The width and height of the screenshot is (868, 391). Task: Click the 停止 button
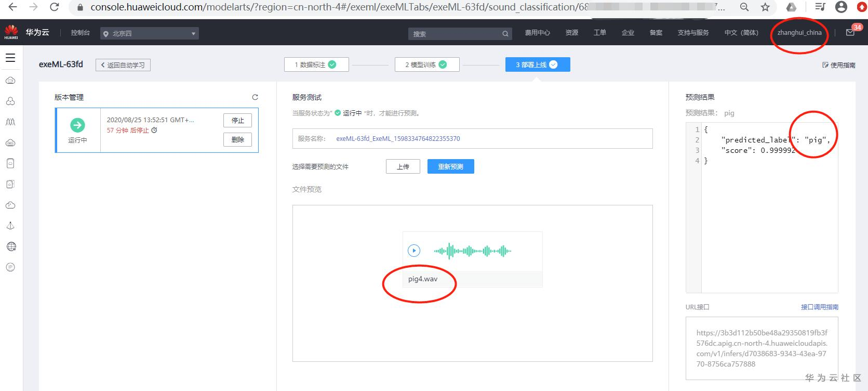pos(238,121)
